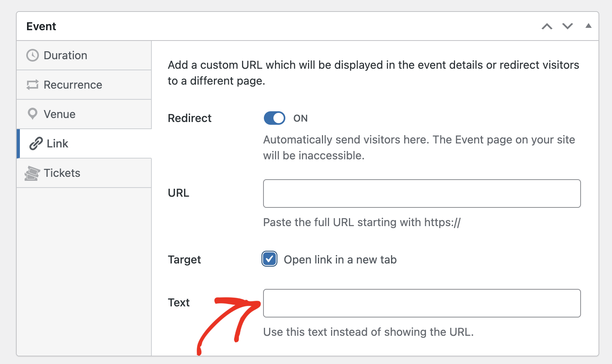Uncheck Open link in a new tab

pos(269,259)
